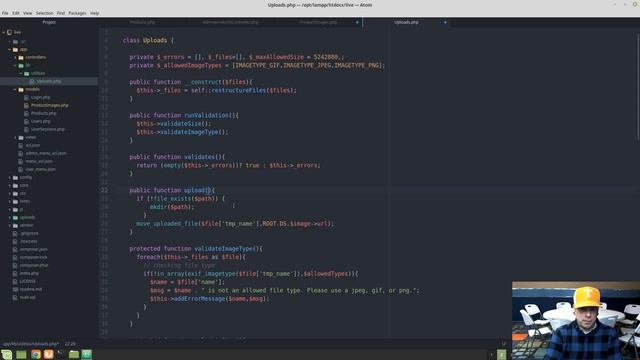Close ProductImages.php tab via its modified dot
The image size is (640, 360).
pos(357,22)
